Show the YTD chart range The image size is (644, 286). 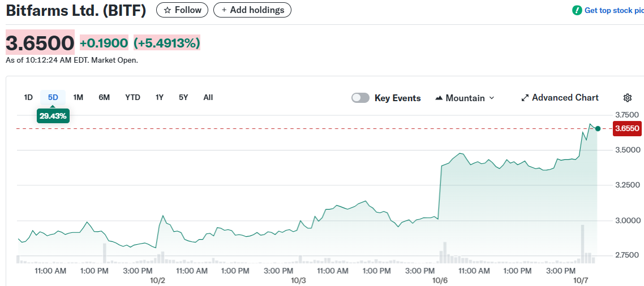coord(132,97)
